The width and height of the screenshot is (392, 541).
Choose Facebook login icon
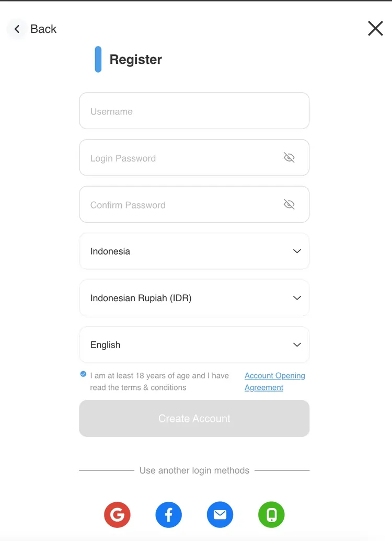168,515
